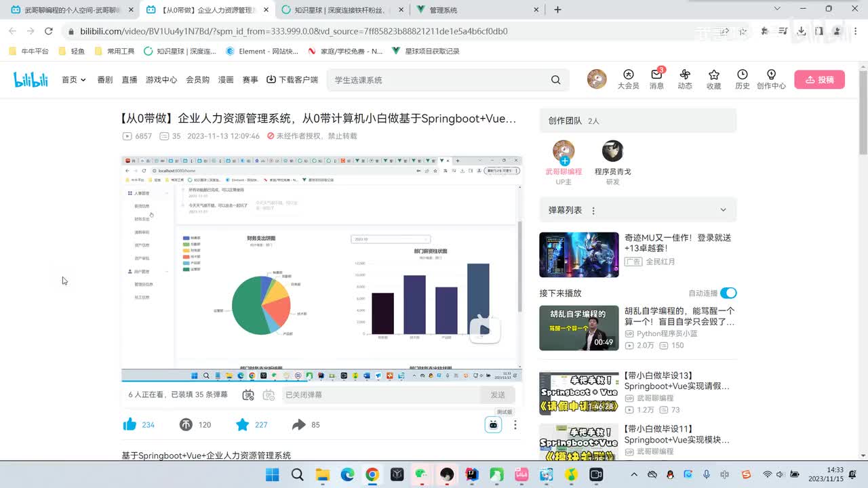
Task: Switch to 武哥聊编程的个人空间 tab
Action: click(x=71, y=10)
